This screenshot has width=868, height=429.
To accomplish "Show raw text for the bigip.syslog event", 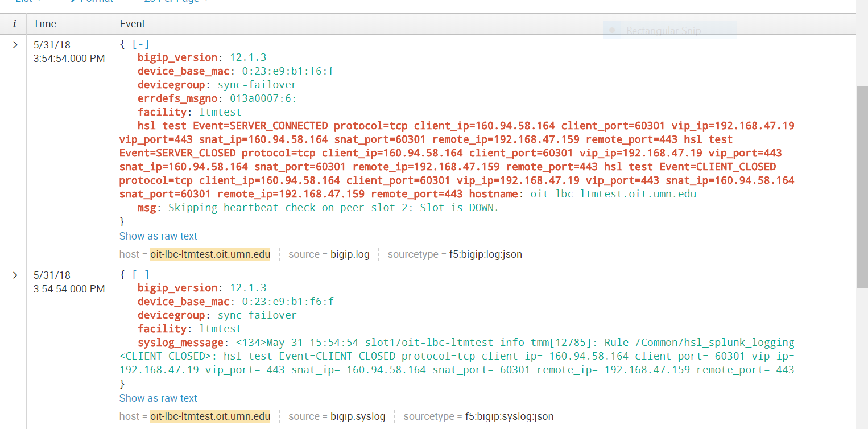I will point(158,398).
